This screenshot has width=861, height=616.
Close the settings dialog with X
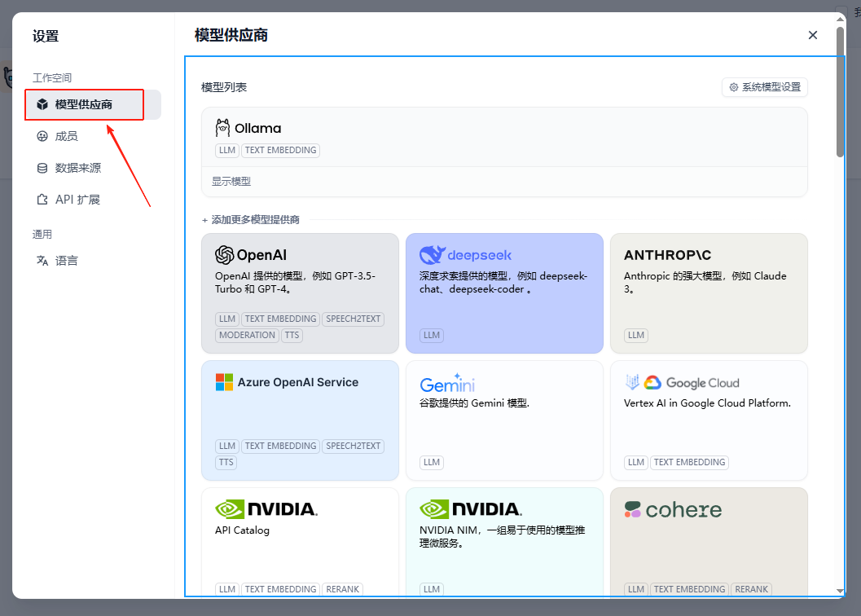click(812, 35)
